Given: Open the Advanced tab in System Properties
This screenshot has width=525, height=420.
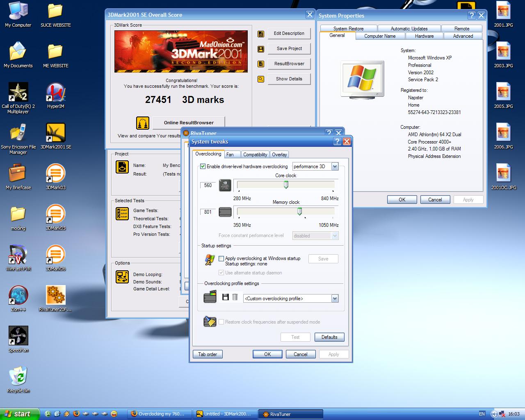Looking at the screenshot, I should (463, 36).
